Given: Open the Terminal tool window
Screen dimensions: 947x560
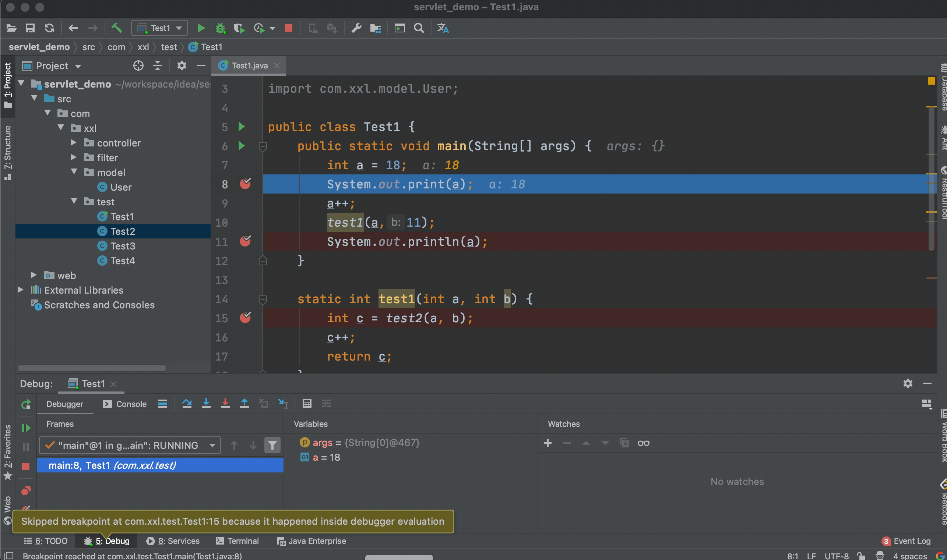Looking at the screenshot, I should point(237,541).
